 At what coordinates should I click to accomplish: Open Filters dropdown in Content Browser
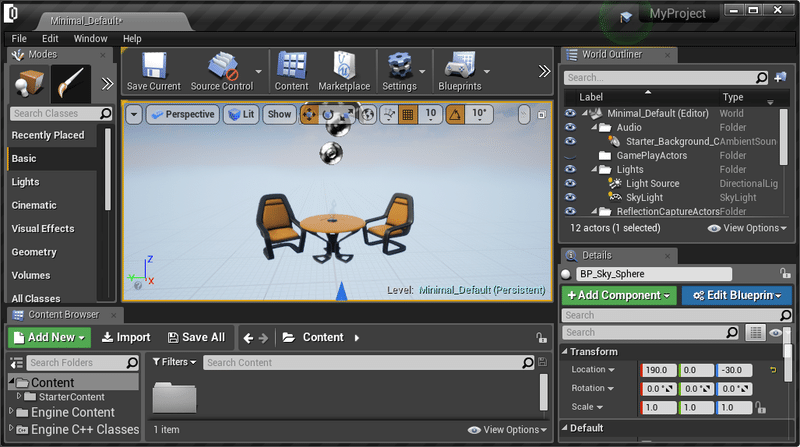click(174, 362)
